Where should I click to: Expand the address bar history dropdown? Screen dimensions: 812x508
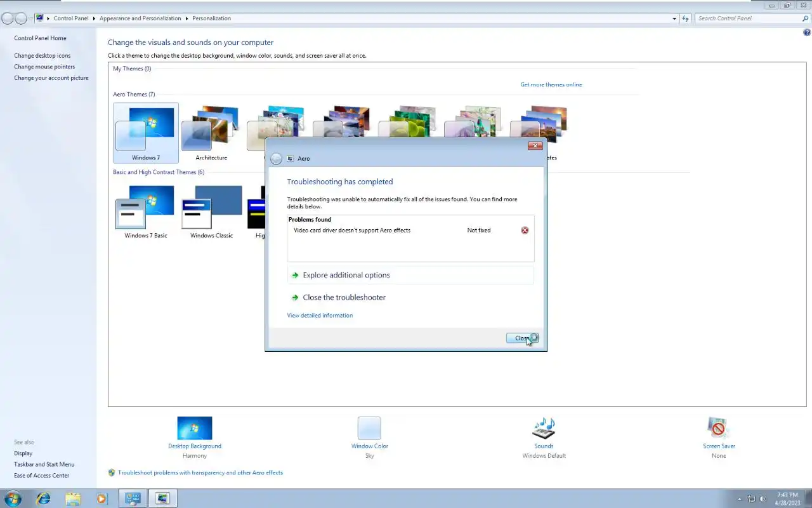(x=674, y=18)
